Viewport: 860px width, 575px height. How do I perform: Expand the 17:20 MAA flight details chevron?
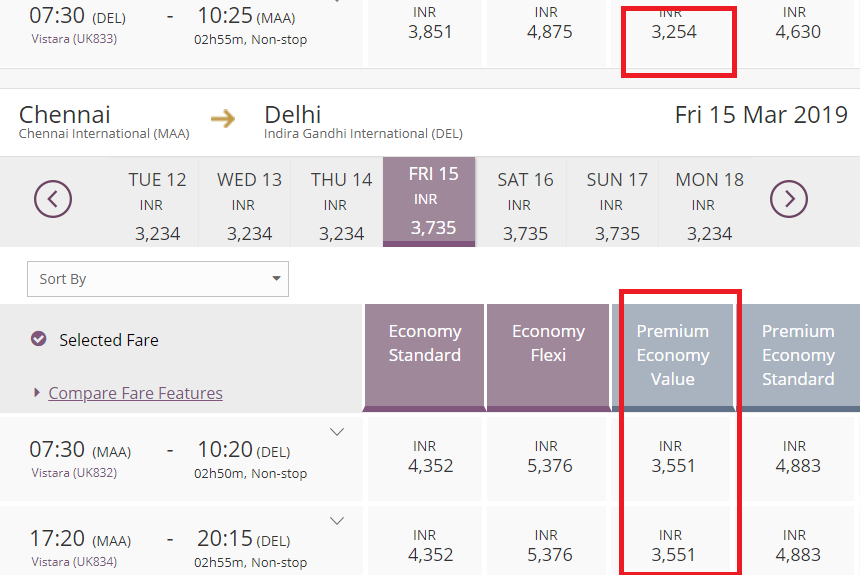pyautogui.click(x=337, y=521)
